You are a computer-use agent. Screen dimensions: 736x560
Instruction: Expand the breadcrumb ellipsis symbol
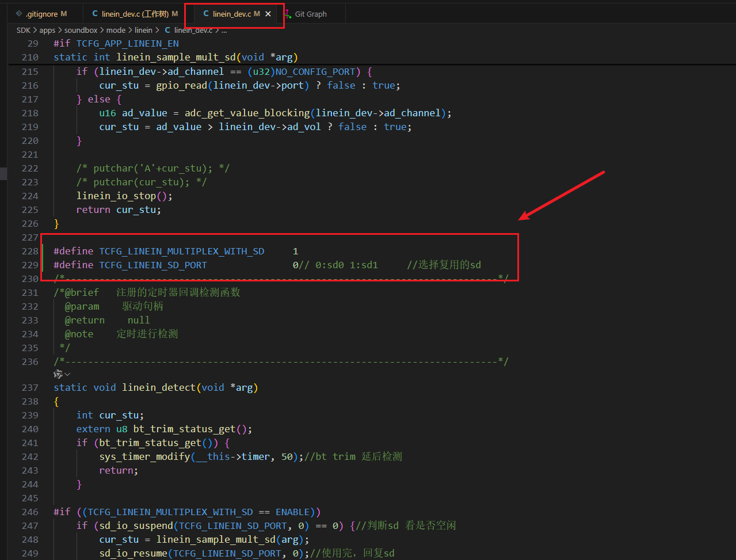coord(224,30)
